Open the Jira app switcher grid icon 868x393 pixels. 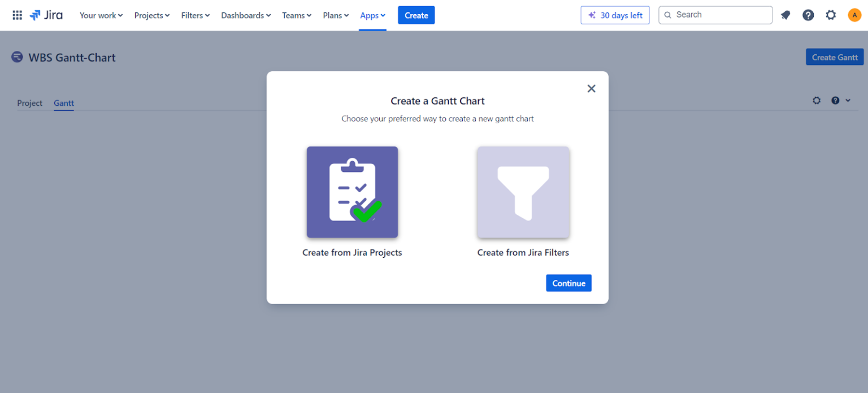click(17, 15)
